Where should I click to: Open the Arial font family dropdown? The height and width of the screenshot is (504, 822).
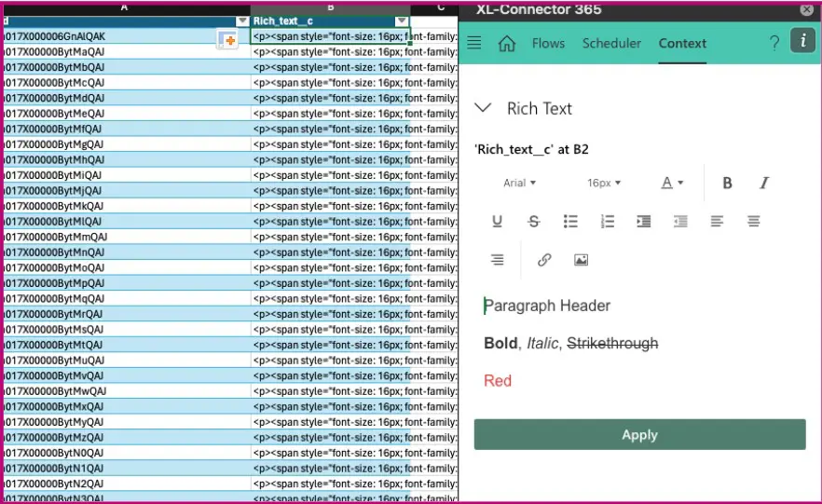[519, 184]
